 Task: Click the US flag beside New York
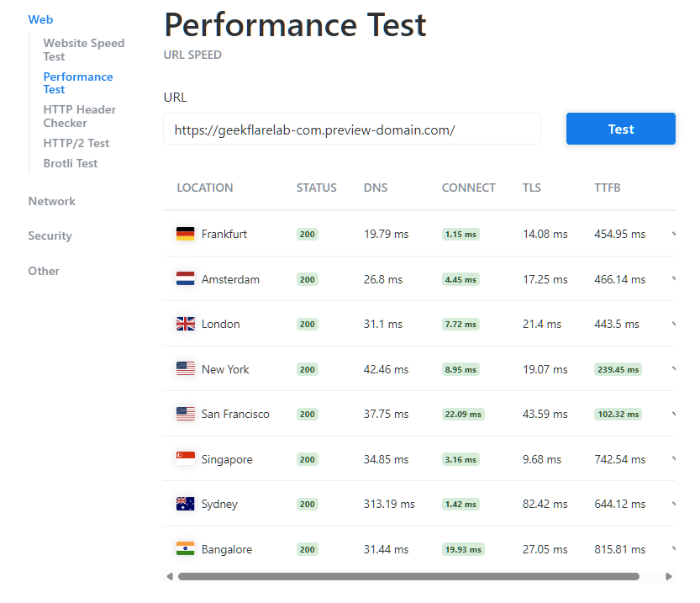pyautogui.click(x=187, y=368)
